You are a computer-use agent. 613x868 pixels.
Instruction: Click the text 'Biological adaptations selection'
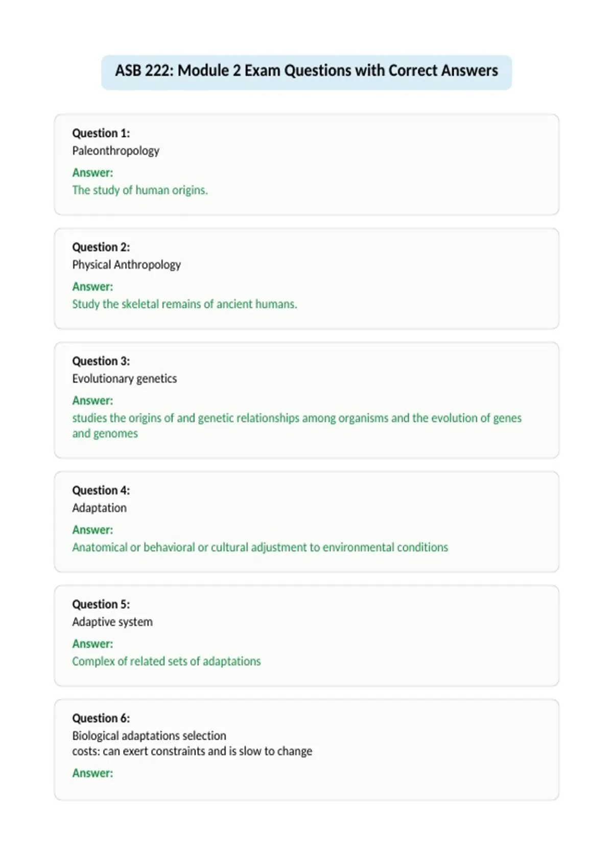pos(149,736)
